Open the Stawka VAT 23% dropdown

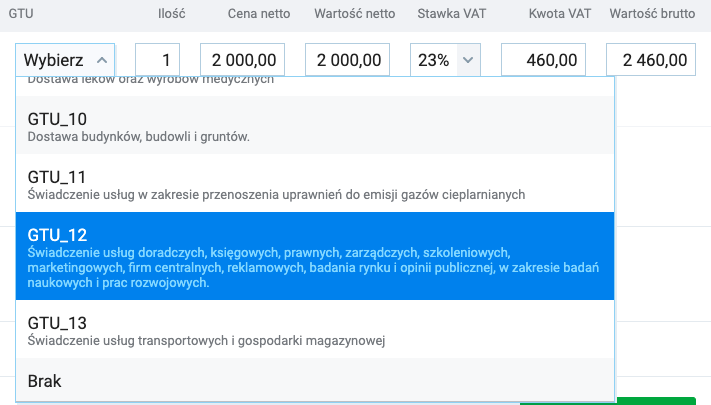coord(445,60)
